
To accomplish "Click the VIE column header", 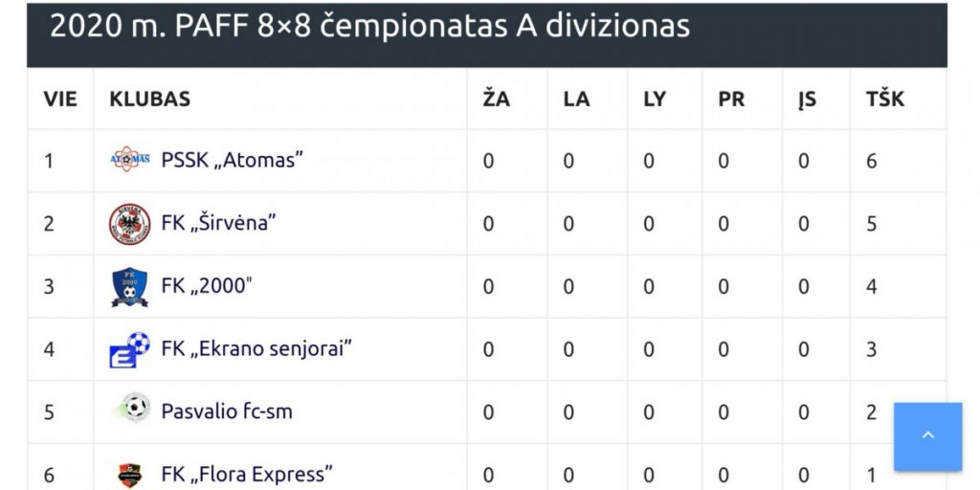I will (x=60, y=99).
